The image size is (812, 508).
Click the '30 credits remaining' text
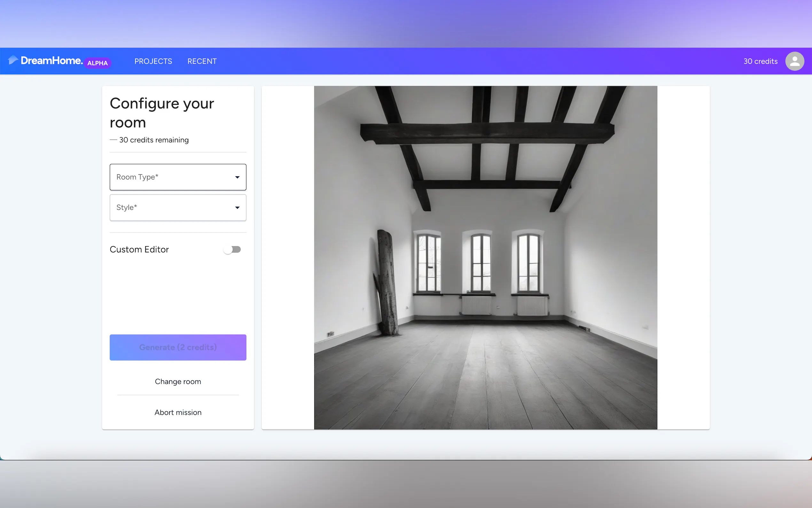pos(154,140)
